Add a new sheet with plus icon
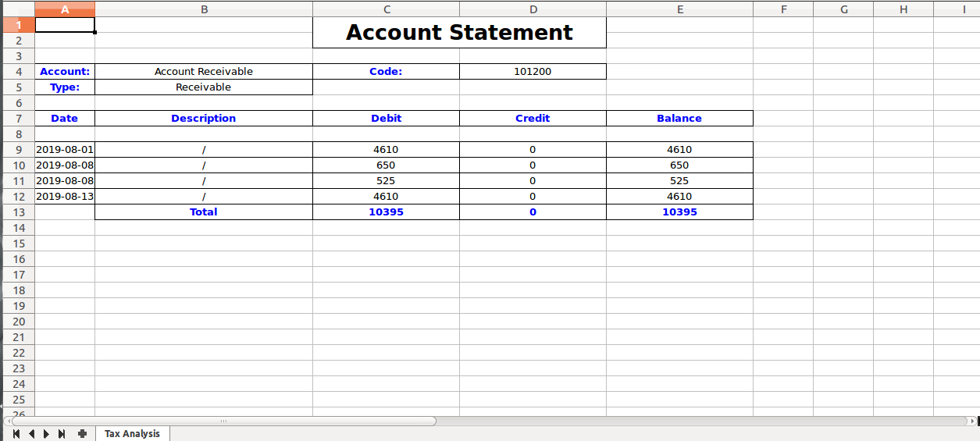 pyautogui.click(x=82, y=434)
